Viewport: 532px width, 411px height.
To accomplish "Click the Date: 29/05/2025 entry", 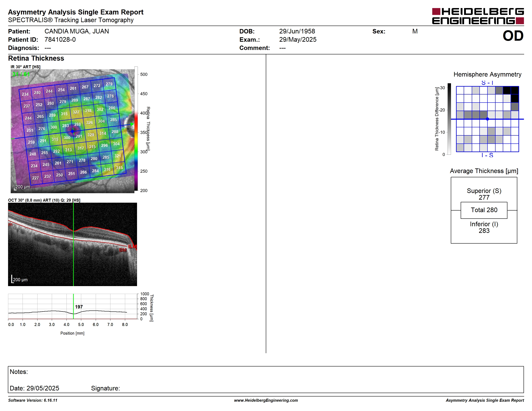I will (34, 388).
